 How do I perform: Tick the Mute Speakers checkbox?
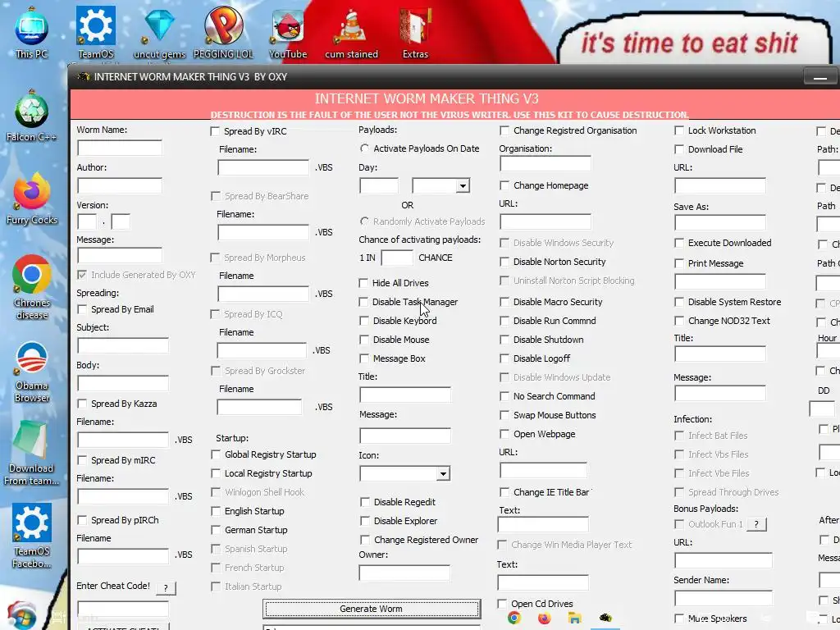click(679, 619)
